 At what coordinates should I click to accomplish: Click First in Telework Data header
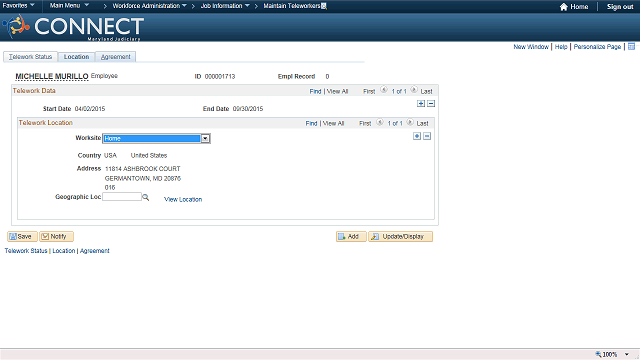[369, 91]
